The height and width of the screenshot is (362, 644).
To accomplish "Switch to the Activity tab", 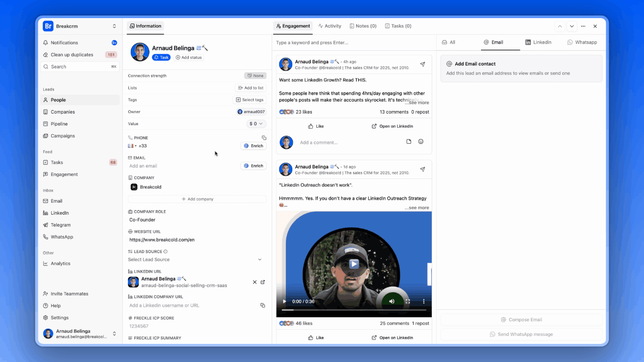I will coord(330,26).
